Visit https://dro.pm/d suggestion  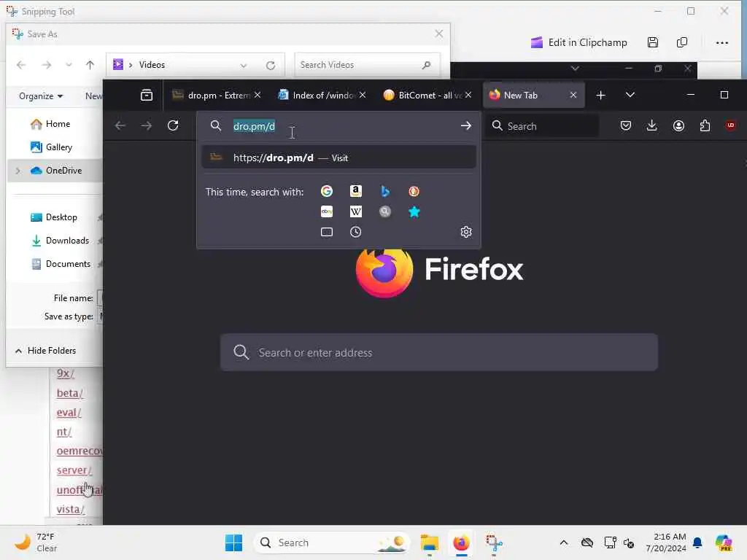click(338, 157)
